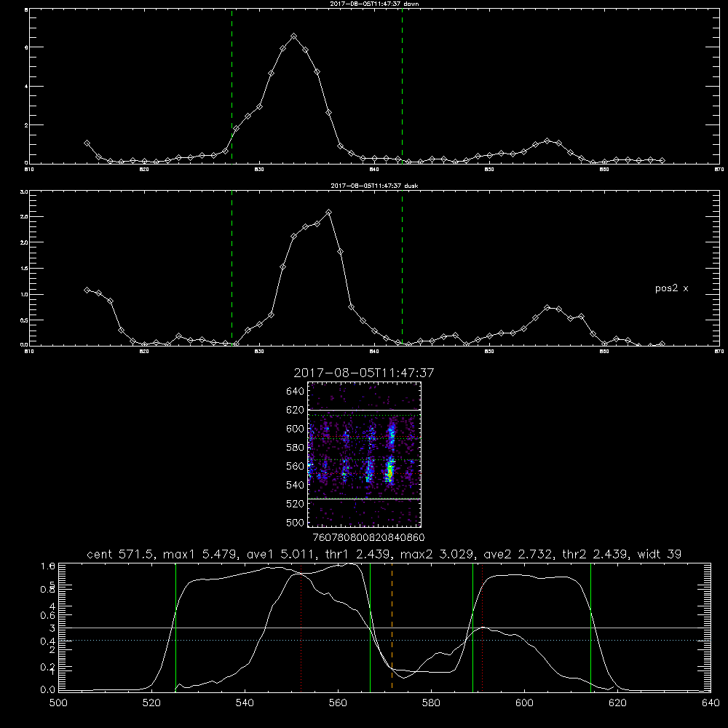Click the orange dashed center line in bottom plot

pyautogui.click(x=392, y=627)
